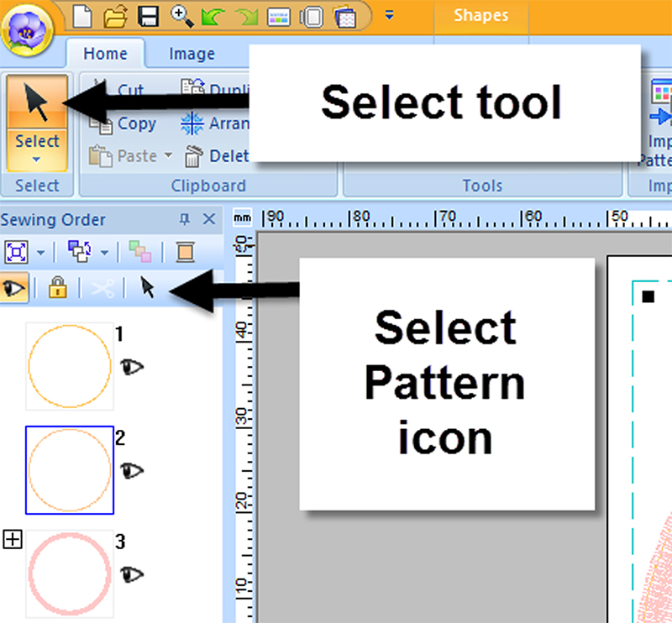Toggle the eye display button in Sewing Order toolbar
This screenshot has height=623, width=672.
click(x=15, y=288)
